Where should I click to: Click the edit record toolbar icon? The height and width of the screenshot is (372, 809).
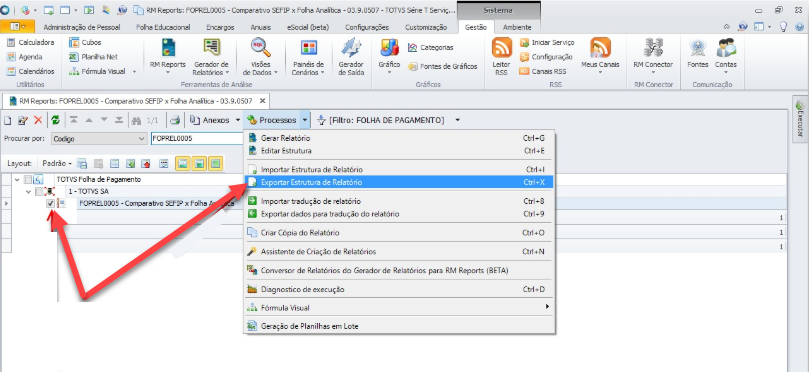(23, 120)
